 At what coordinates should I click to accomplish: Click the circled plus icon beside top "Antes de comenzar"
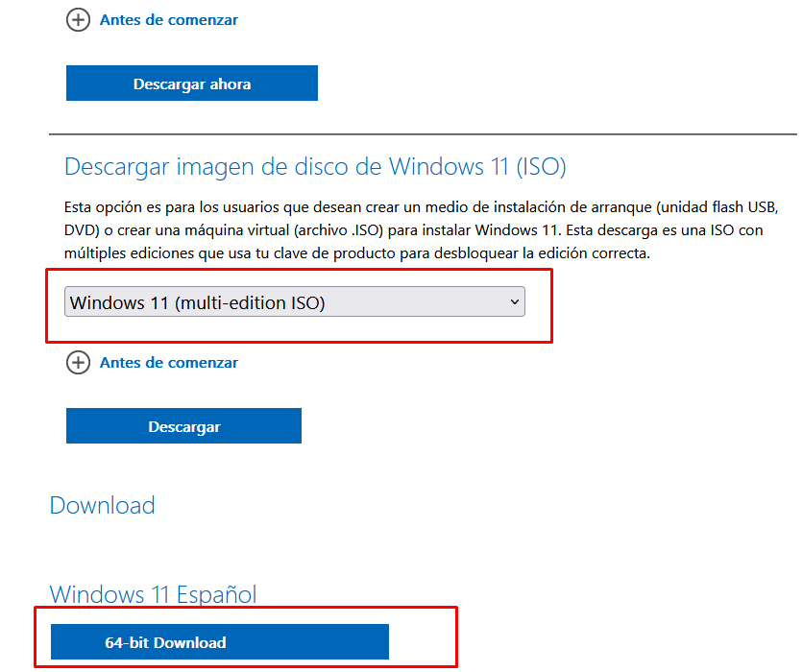click(x=78, y=19)
